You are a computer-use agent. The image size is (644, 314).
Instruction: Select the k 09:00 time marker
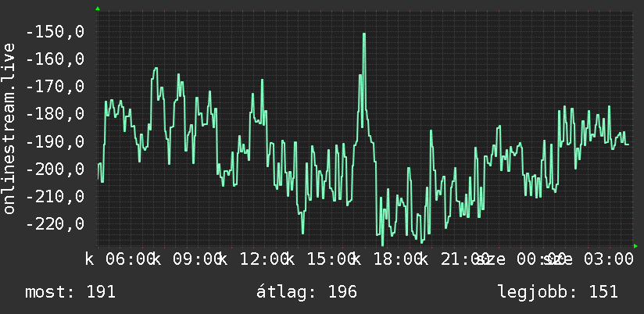185,259
